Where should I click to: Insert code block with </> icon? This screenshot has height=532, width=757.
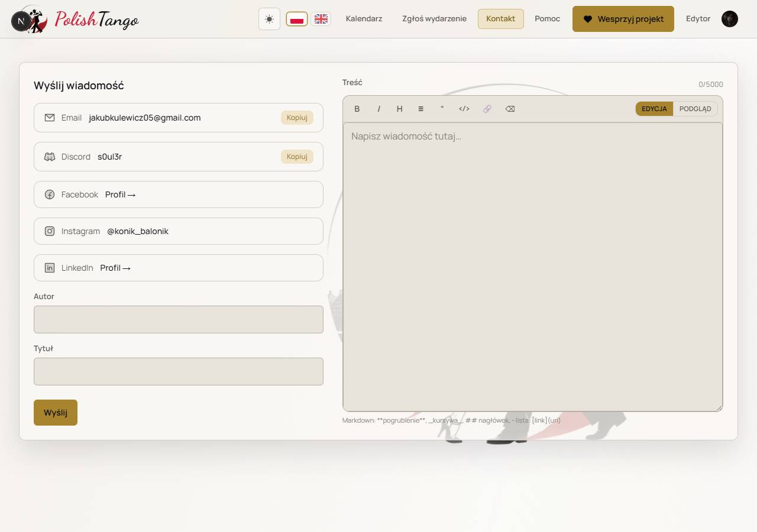464,109
